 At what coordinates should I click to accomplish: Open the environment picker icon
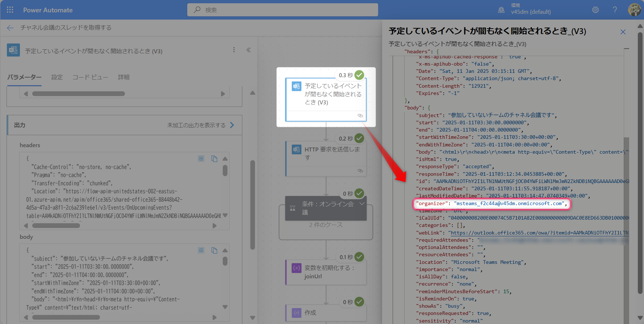[501, 10]
